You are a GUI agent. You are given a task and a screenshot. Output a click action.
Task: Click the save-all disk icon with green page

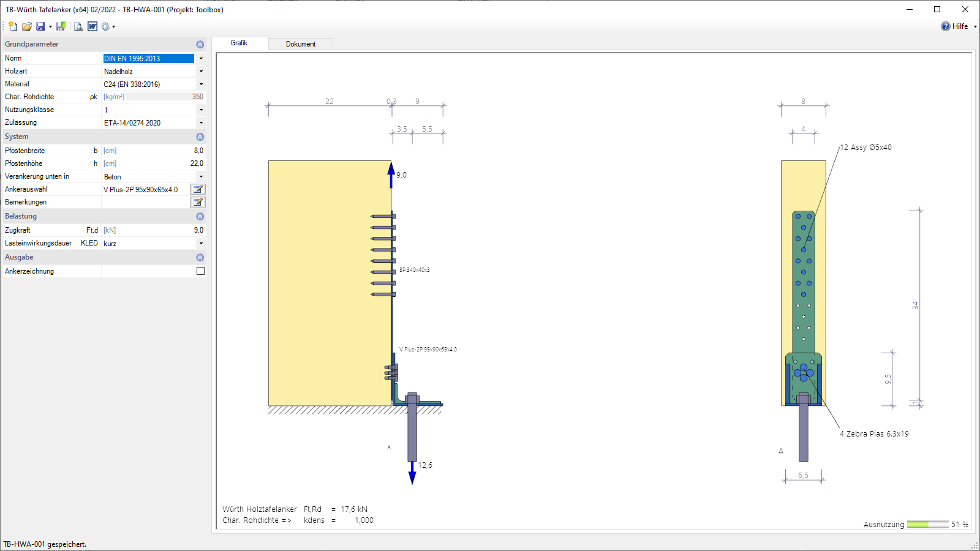tap(61, 26)
